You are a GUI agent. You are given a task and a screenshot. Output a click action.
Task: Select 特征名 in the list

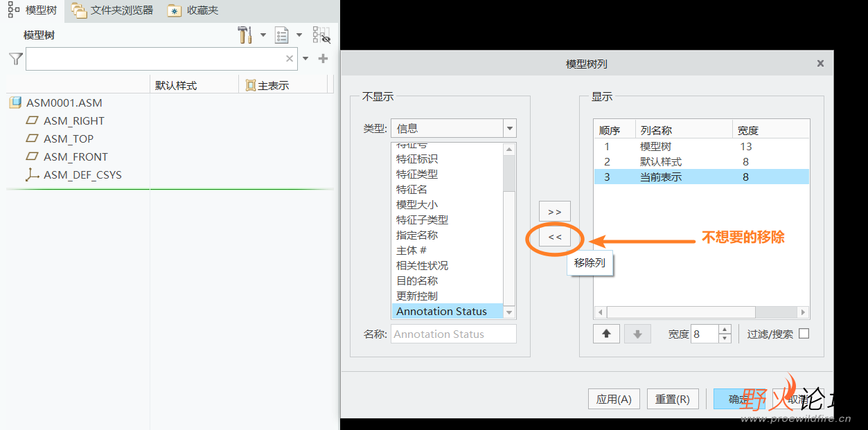coord(447,190)
